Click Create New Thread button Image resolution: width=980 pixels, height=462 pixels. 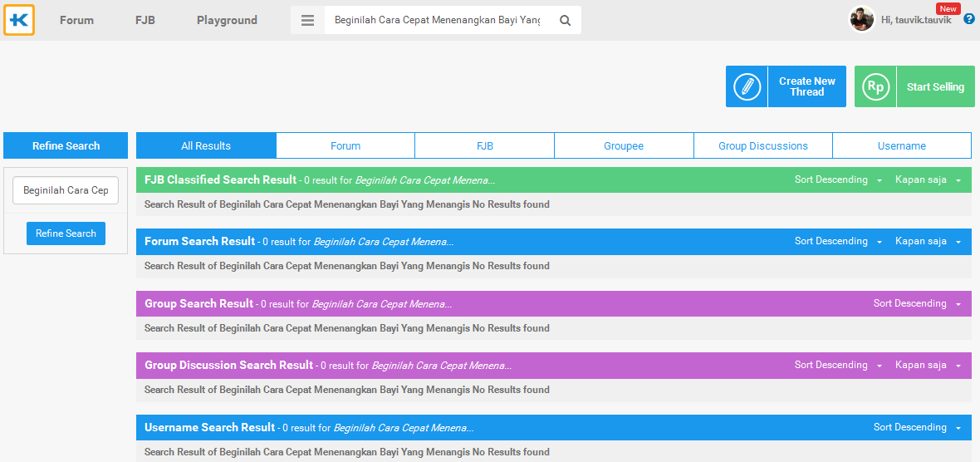786,86
